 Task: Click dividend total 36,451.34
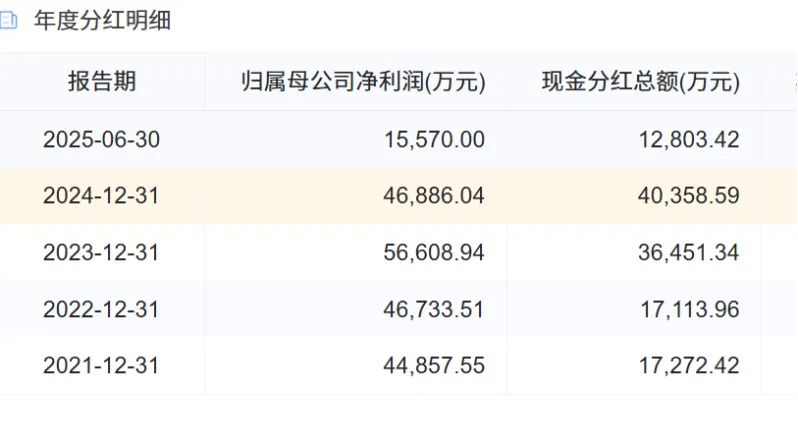(x=690, y=253)
